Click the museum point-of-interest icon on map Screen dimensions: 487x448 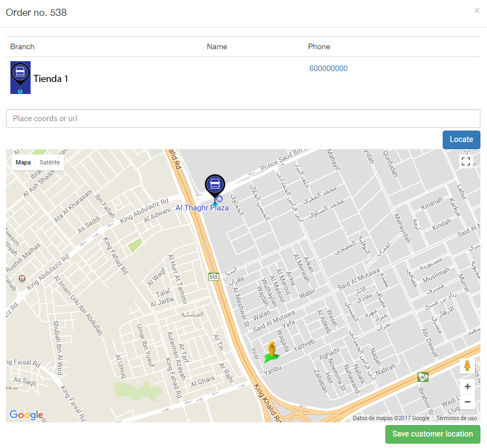pos(22,278)
